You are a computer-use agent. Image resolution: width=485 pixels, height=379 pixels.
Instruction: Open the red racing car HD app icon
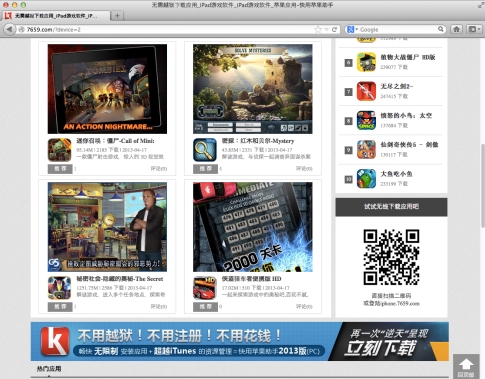tap(205, 288)
